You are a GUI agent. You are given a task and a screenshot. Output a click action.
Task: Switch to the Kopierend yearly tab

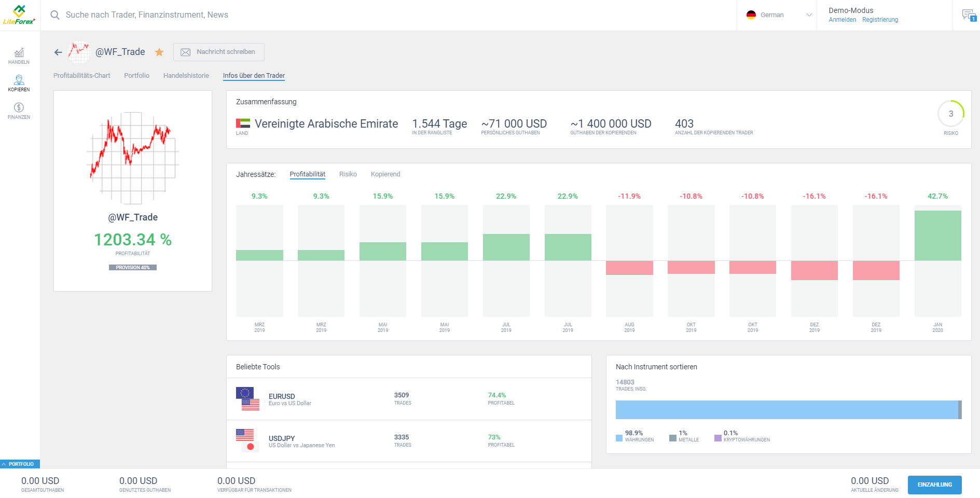tap(385, 174)
